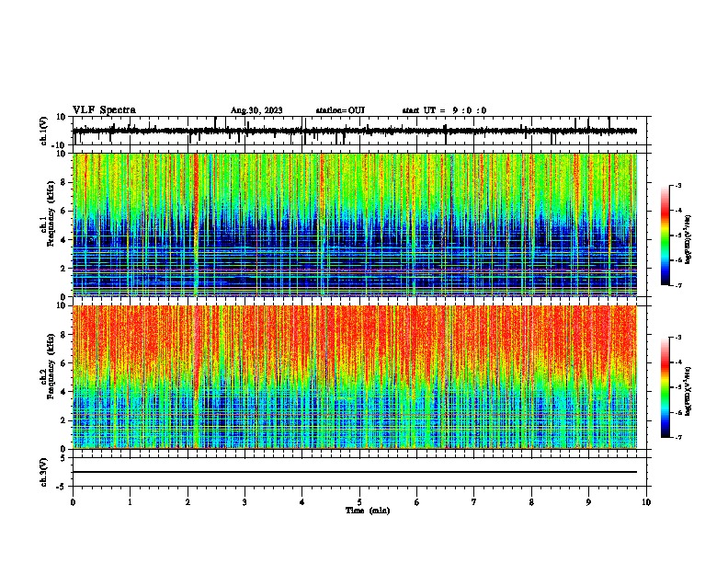Click time-axis tick label "6" at bottom
Screen dimensions: 728x563
point(417,502)
